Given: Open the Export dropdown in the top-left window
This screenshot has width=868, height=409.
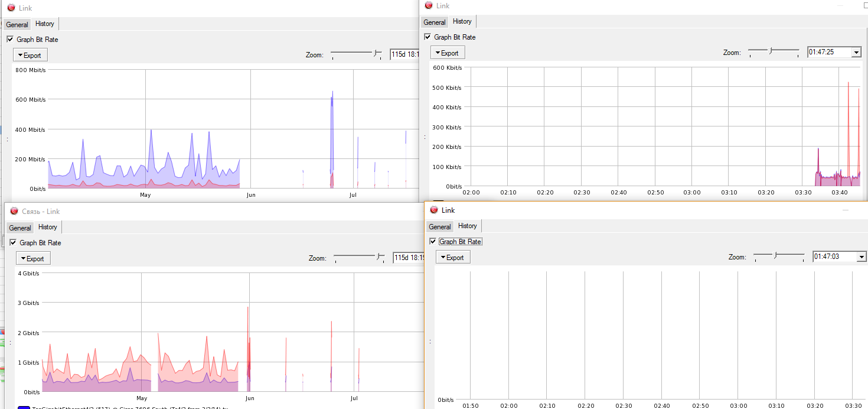Looking at the screenshot, I should (30, 55).
